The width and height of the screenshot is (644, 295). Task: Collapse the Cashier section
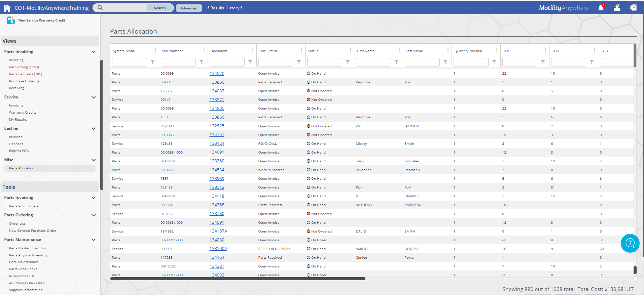click(94, 128)
